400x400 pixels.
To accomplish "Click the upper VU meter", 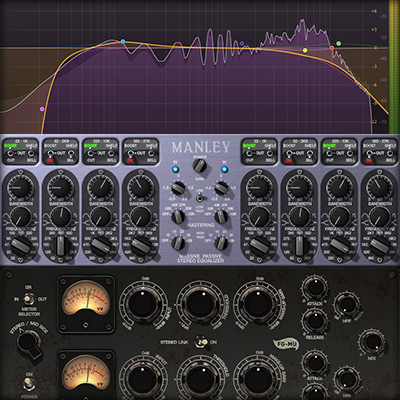I will (86, 304).
